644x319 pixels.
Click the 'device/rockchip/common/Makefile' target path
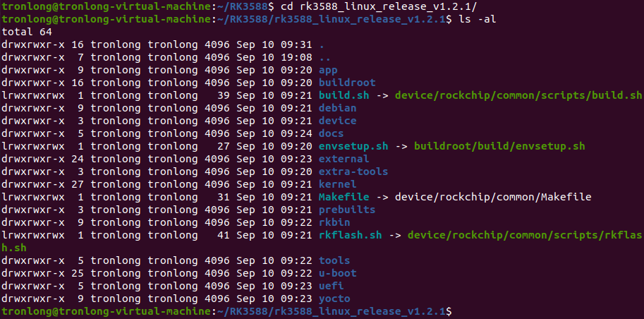(x=493, y=197)
